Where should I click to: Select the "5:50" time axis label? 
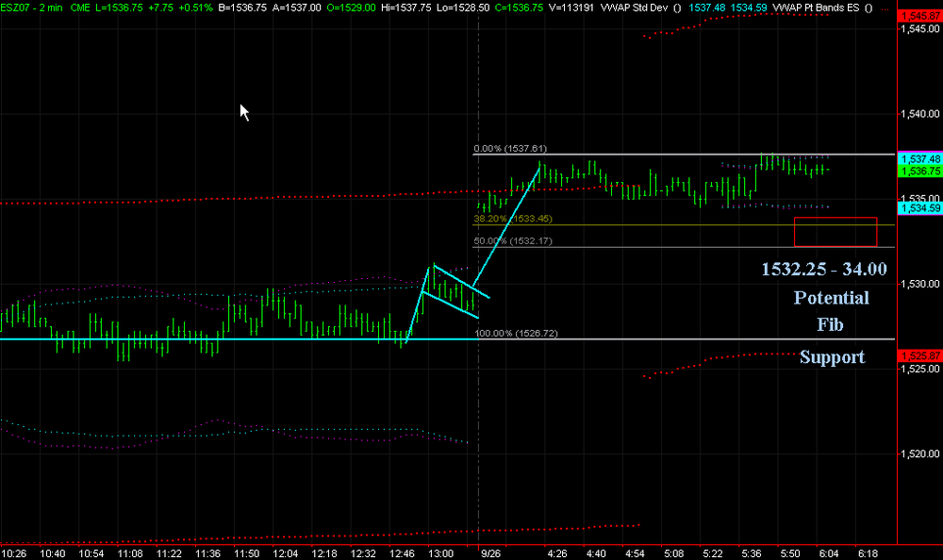[x=790, y=553]
